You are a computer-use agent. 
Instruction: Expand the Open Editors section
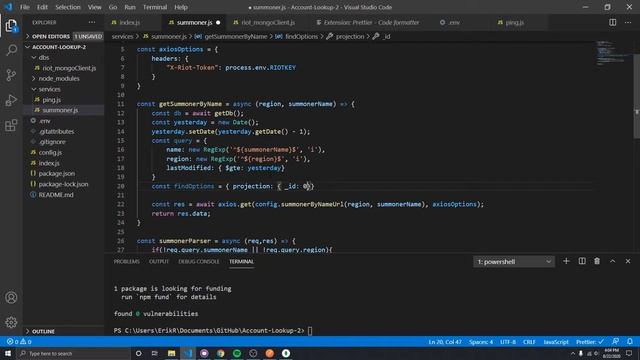(63, 36)
